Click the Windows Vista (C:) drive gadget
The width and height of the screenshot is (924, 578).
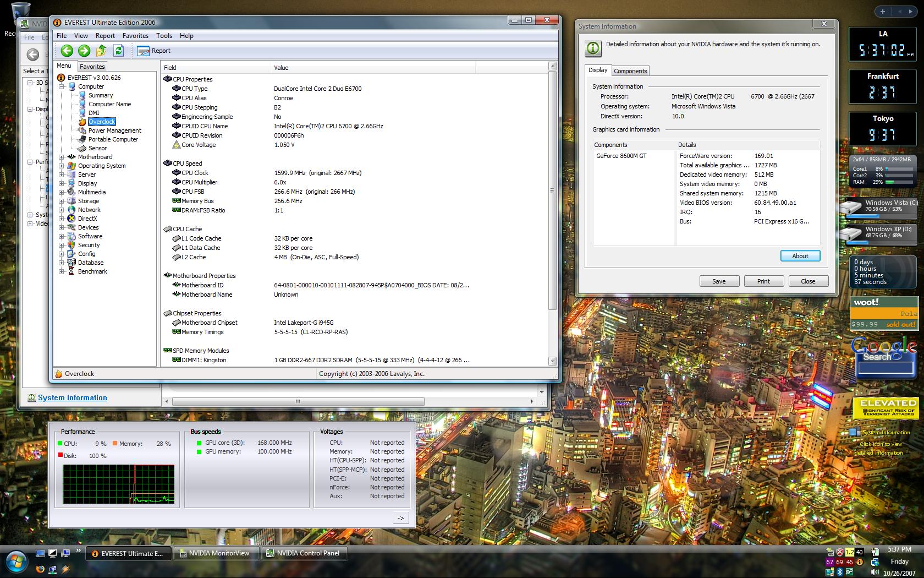(879, 208)
